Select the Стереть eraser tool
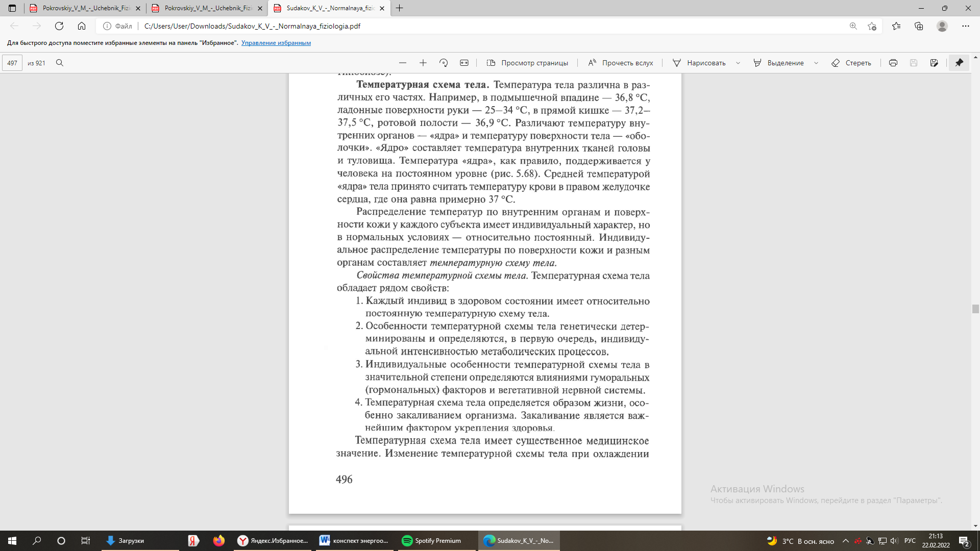This screenshot has width=980, height=551. click(851, 63)
